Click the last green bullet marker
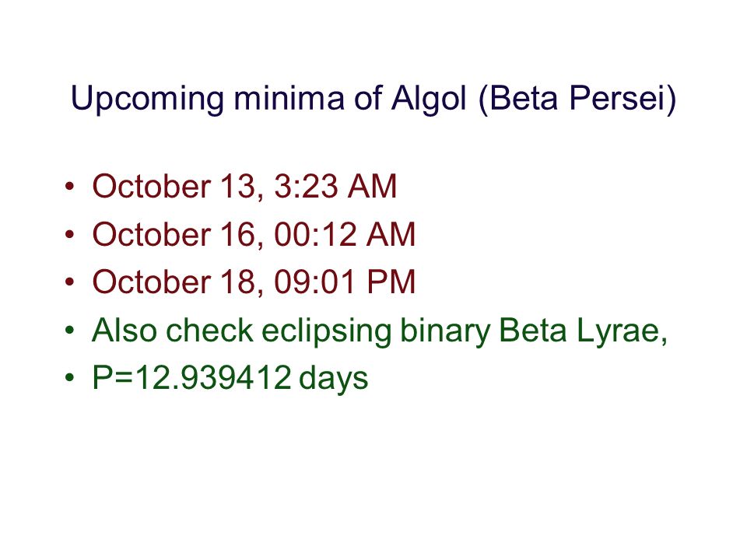The width and height of the screenshot is (747, 560). 69,378
